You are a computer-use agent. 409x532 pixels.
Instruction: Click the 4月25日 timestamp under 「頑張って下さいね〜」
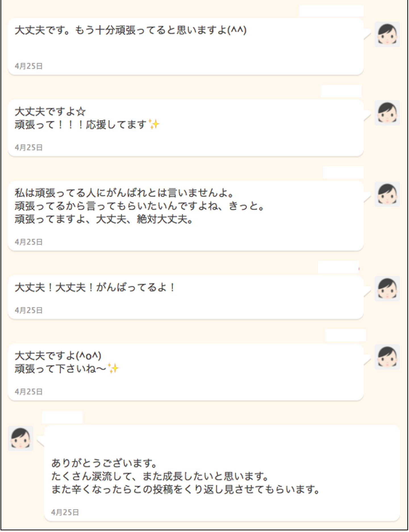coord(29,392)
